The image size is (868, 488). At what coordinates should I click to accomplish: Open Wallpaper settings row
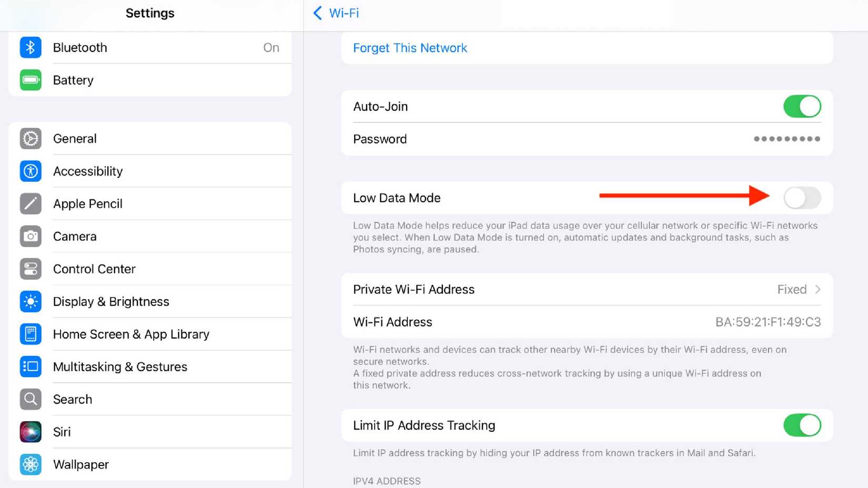150,464
